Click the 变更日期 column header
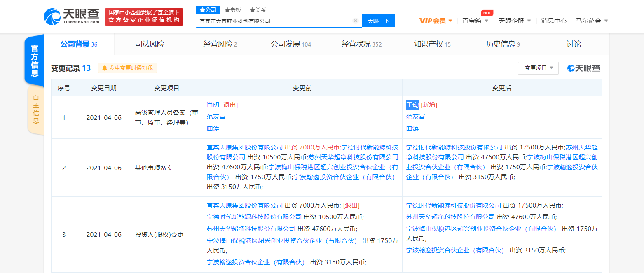Viewport: 644px width, 273px height. (104, 88)
